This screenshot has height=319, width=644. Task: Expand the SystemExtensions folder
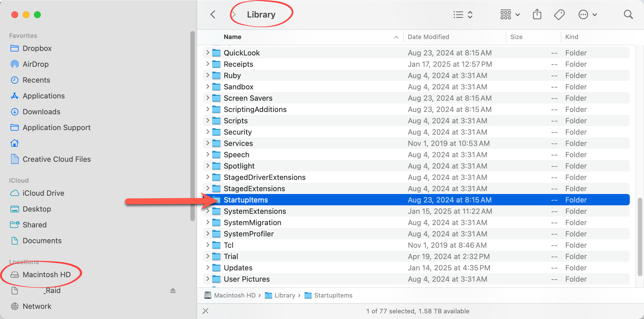pos(208,211)
